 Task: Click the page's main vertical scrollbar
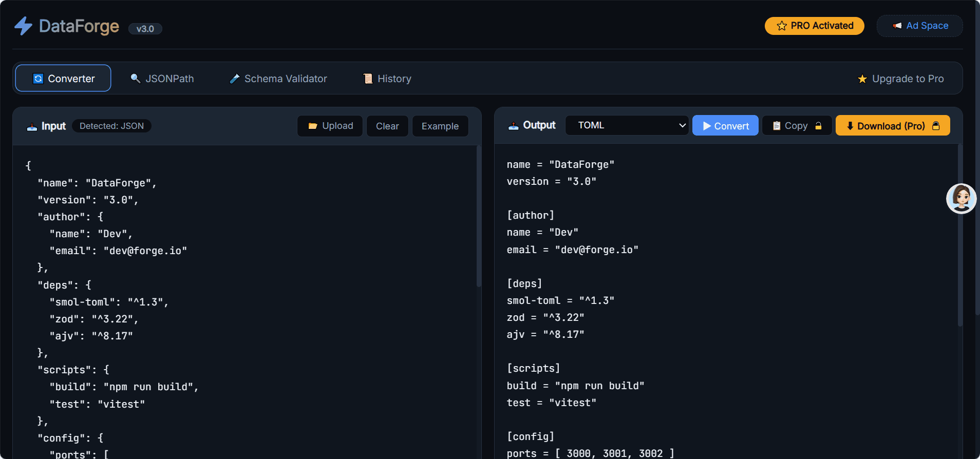977,157
